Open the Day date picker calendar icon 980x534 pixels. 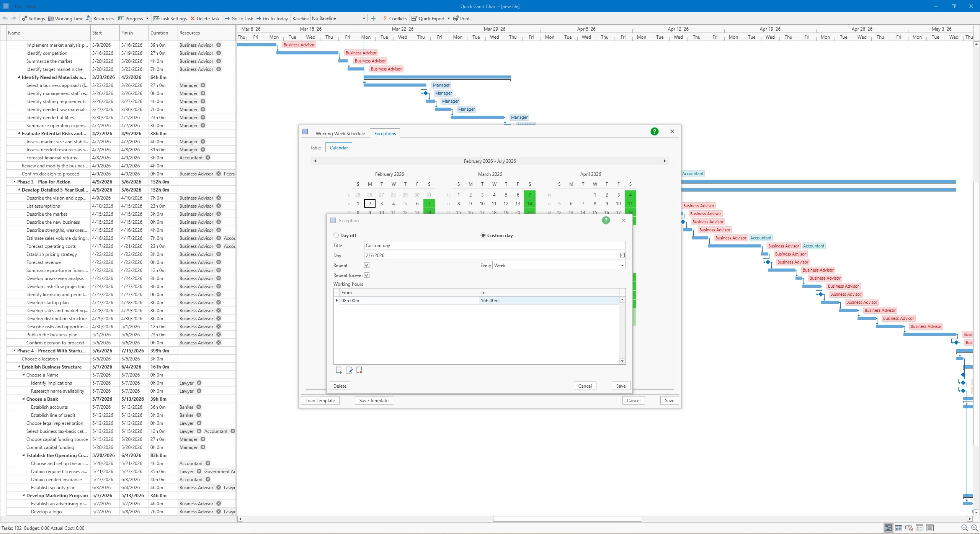click(x=622, y=255)
